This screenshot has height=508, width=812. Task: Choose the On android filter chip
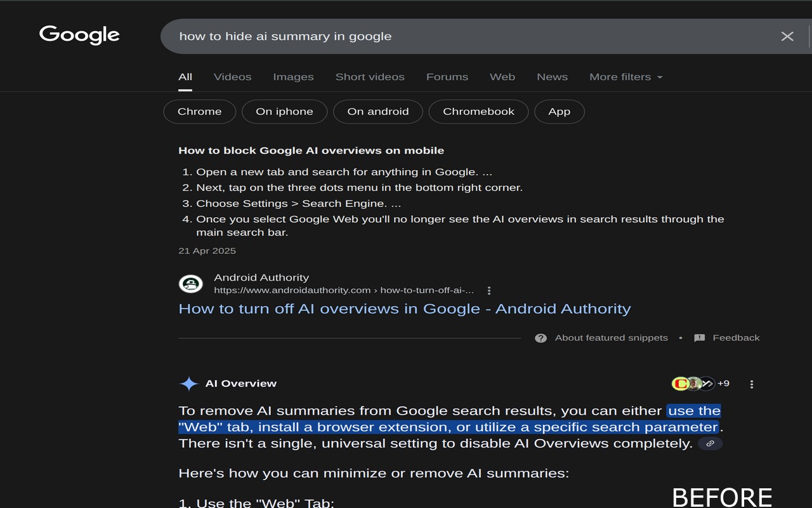378,112
